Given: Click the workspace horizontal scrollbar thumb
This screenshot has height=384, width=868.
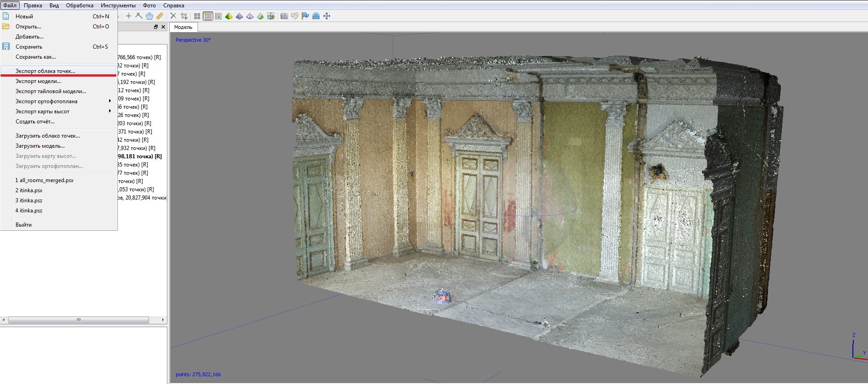Looking at the screenshot, I should click(78, 320).
